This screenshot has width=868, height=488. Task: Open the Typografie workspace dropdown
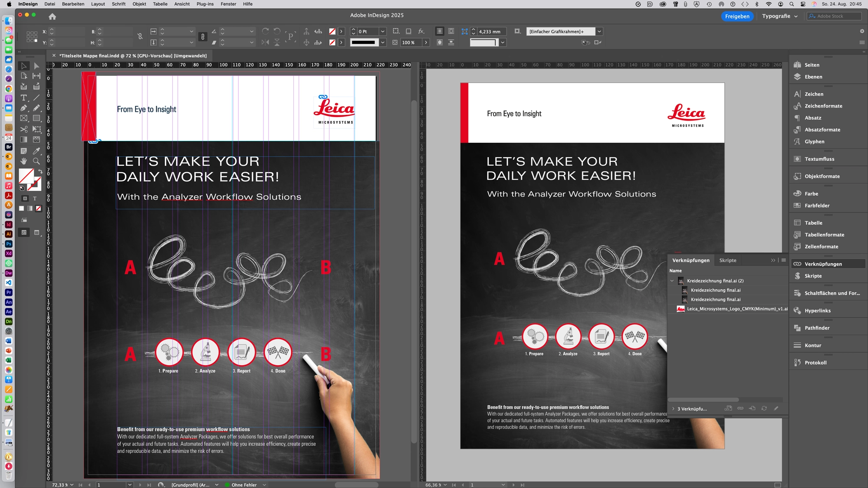click(x=780, y=16)
